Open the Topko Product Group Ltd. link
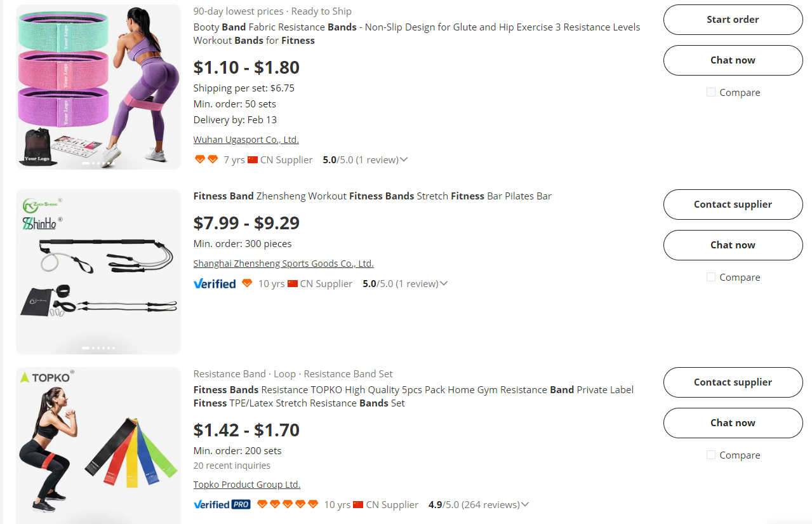This screenshot has height=524, width=812. pos(246,484)
